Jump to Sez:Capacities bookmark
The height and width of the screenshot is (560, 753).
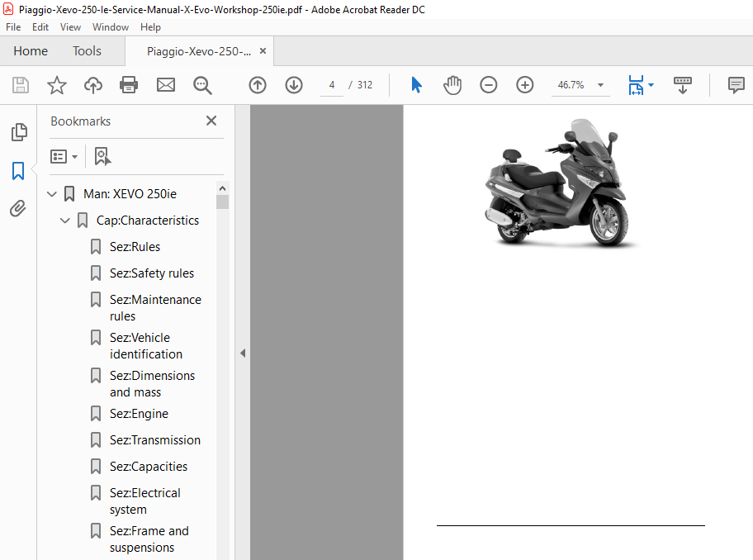point(149,467)
